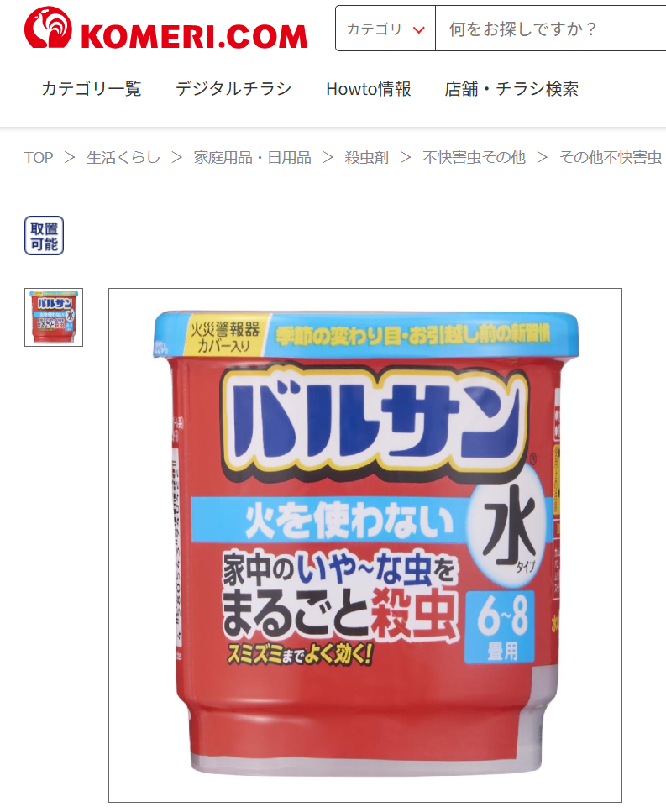Click the Komeri rooster logo icon
The image size is (666, 812).
[48, 28]
